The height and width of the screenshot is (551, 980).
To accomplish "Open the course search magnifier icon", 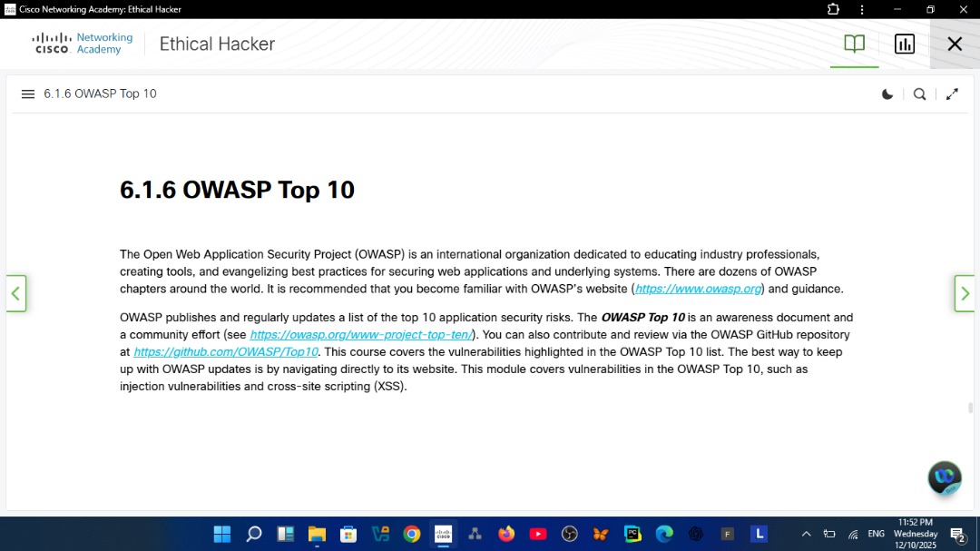I will (x=919, y=94).
